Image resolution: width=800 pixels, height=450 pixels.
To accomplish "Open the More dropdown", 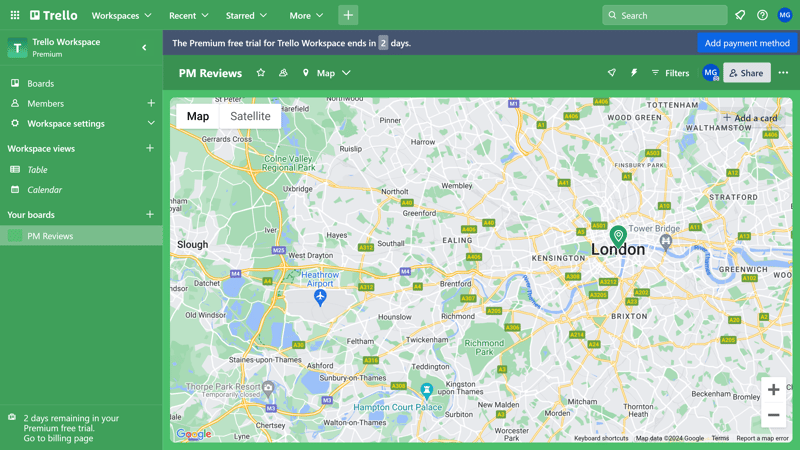I will 306,15.
